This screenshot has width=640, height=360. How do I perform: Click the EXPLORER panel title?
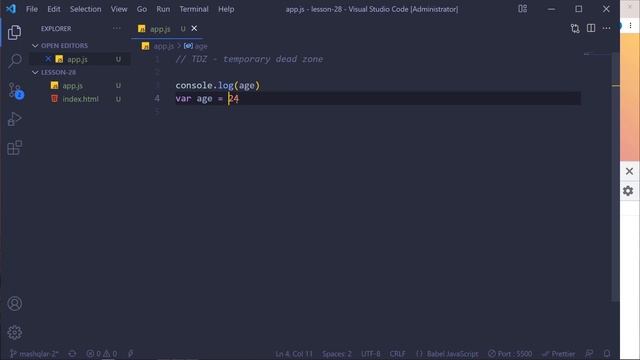(56, 29)
